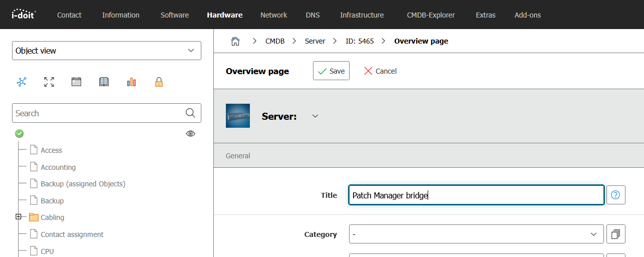Open the Accounting category
This screenshot has width=644, height=257.
(58, 167)
